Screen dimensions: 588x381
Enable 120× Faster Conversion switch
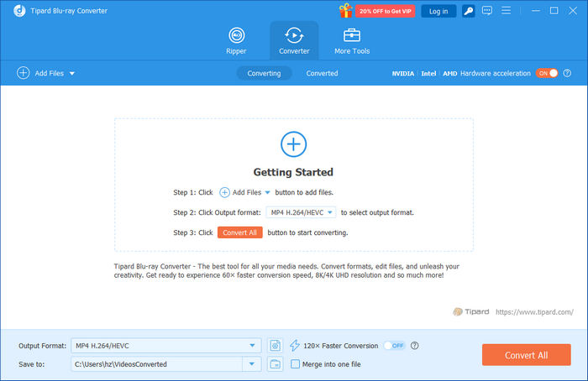(393, 345)
